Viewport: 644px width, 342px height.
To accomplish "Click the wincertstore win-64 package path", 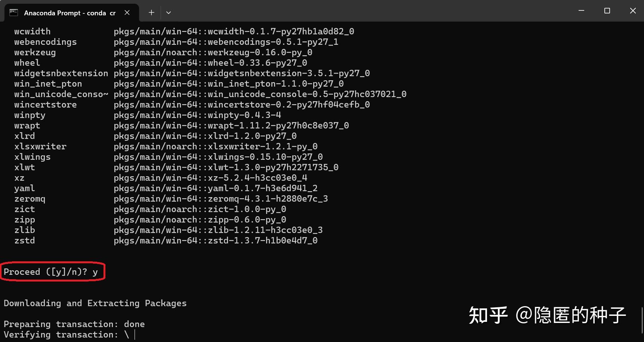I will (242, 105).
